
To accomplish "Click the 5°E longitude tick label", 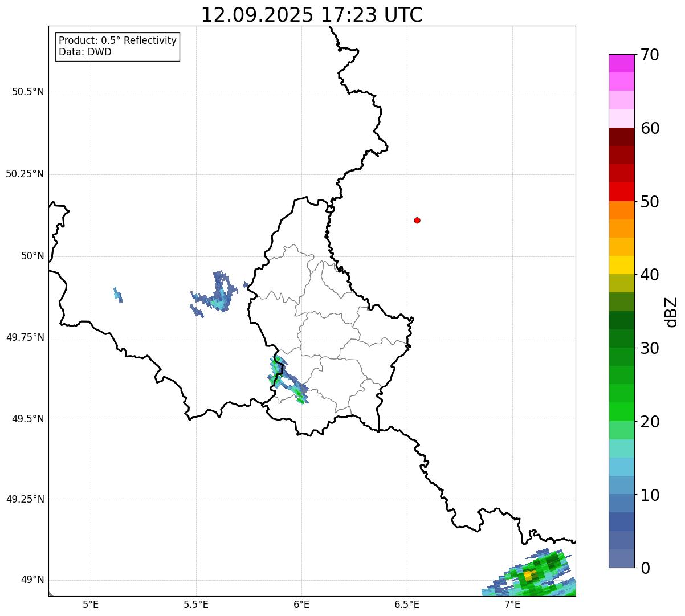I will point(91,604).
